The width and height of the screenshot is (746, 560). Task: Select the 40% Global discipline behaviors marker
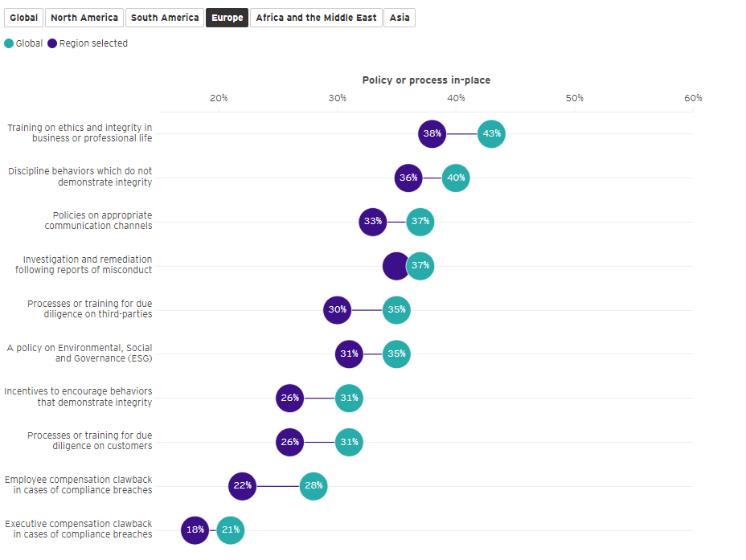456,178
